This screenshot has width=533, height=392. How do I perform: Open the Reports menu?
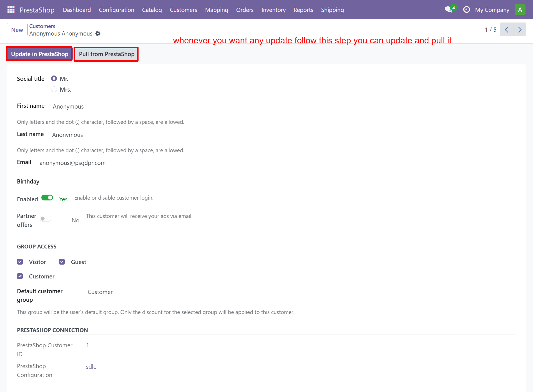point(303,10)
